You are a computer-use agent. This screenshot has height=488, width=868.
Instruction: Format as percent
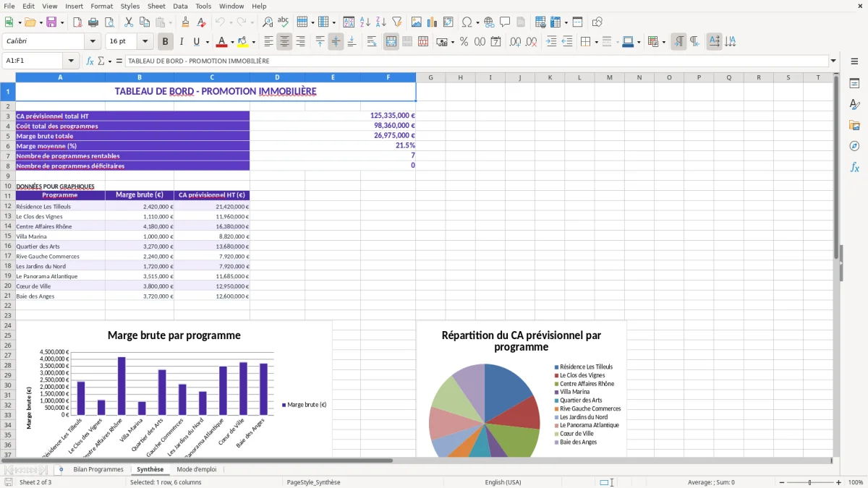[x=464, y=42]
